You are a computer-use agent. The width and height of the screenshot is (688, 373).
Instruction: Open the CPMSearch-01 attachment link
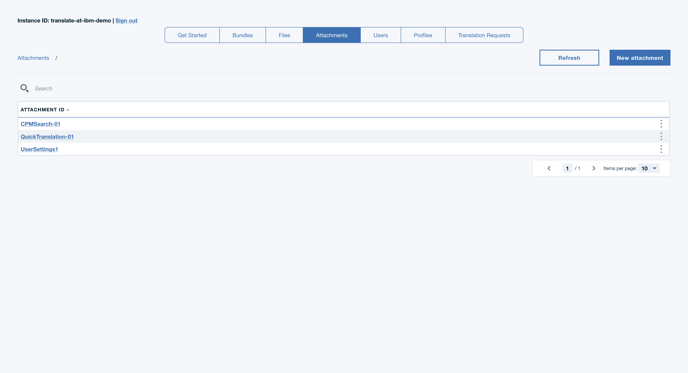point(40,124)
